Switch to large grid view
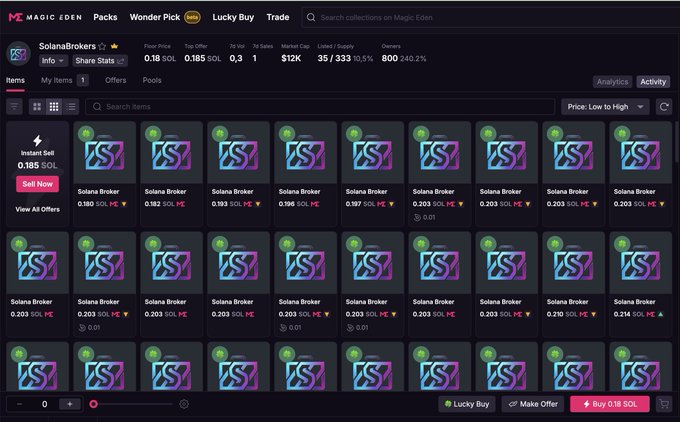 coord(37,107)
